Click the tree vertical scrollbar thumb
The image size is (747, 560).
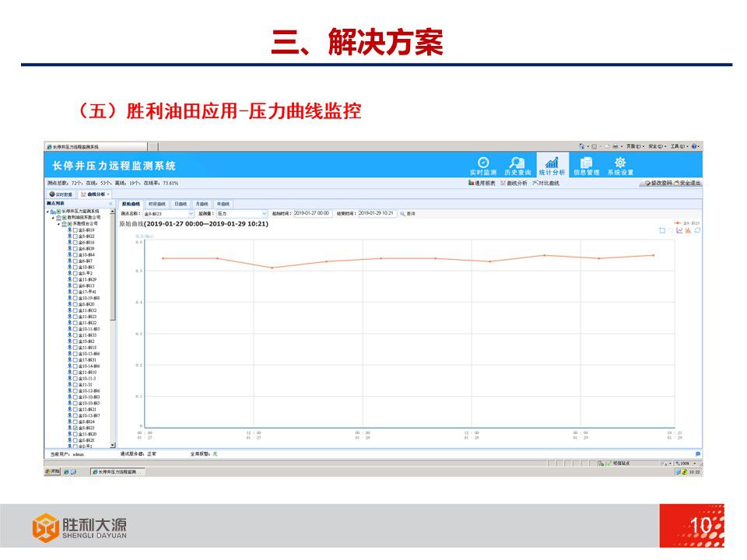coord(113,267)
